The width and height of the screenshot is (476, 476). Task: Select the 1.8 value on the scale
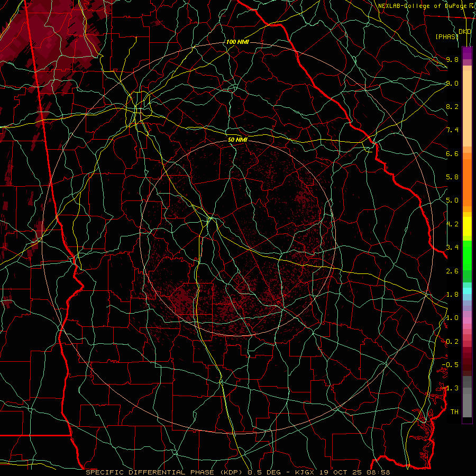pos(452,295)
